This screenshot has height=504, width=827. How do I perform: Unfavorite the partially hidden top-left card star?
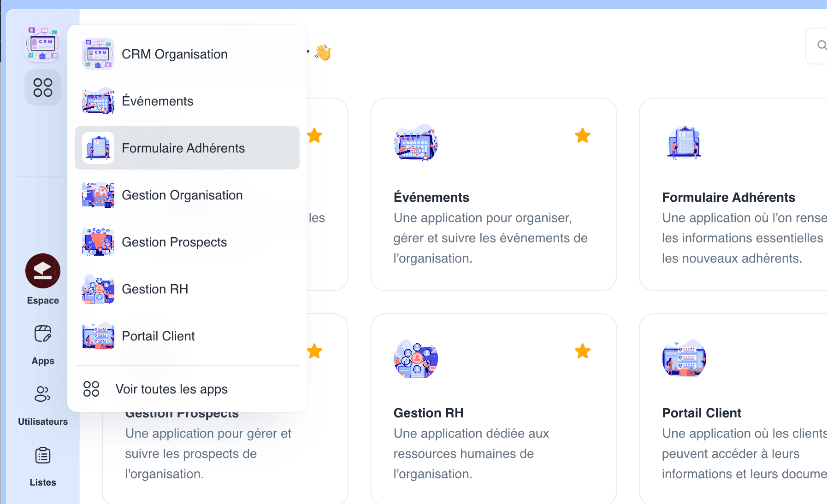[315, 136]
